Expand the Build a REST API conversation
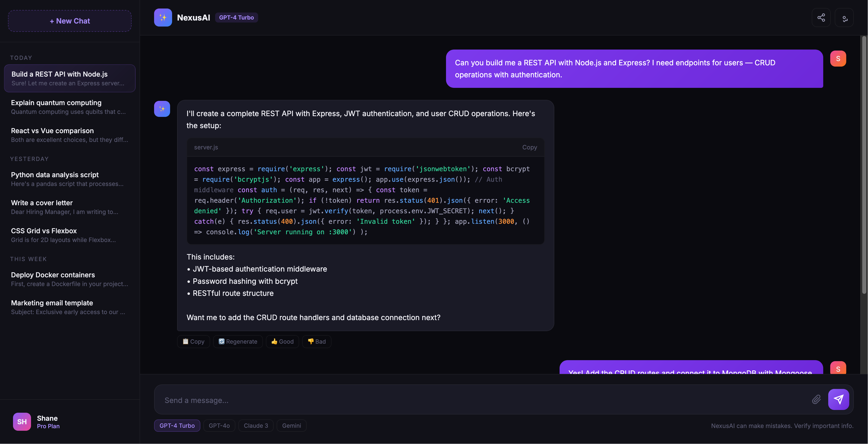Viewport: 868px width, 444px height. coord(69,78)
